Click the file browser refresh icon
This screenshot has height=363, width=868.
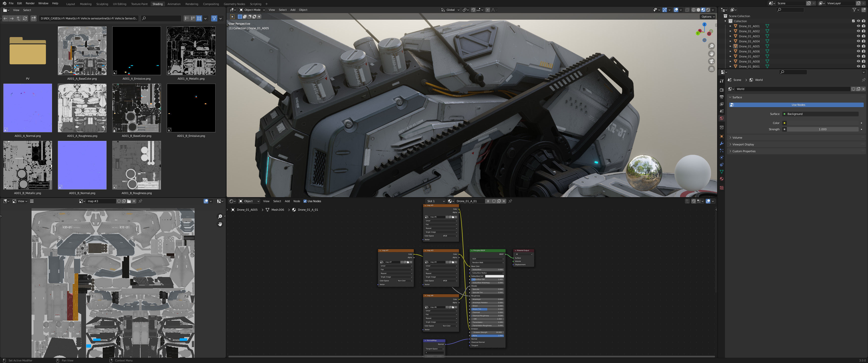point(25,18)
